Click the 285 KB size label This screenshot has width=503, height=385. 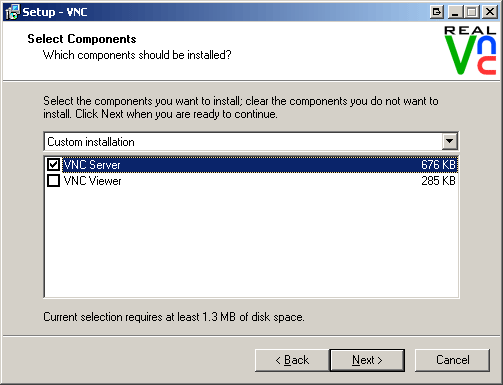coord(438,181)
